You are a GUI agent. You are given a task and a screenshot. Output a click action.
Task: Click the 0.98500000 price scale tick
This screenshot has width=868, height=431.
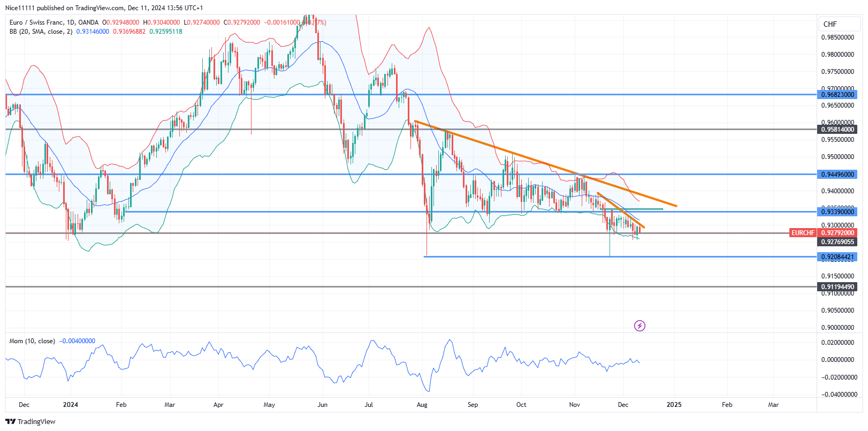(x=837, y=37)
